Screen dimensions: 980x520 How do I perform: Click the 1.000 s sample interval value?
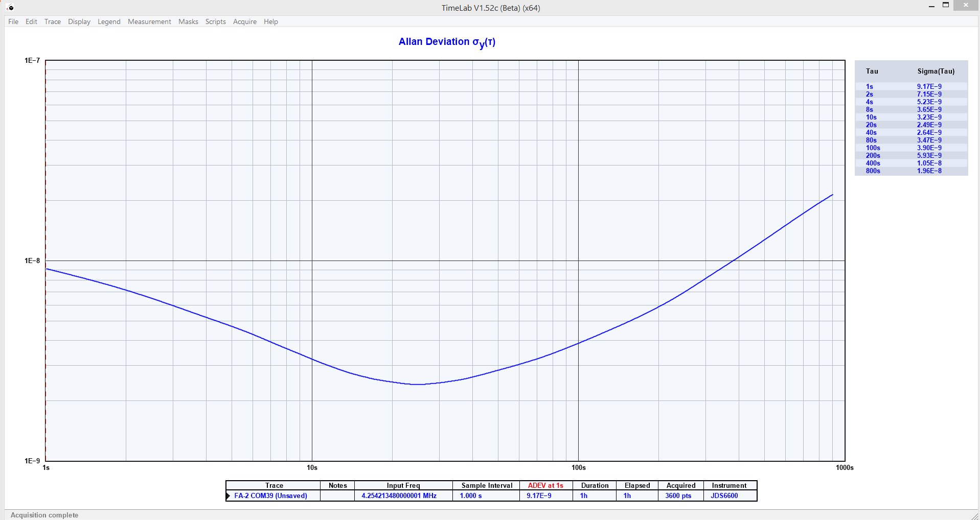click(470, 495)
